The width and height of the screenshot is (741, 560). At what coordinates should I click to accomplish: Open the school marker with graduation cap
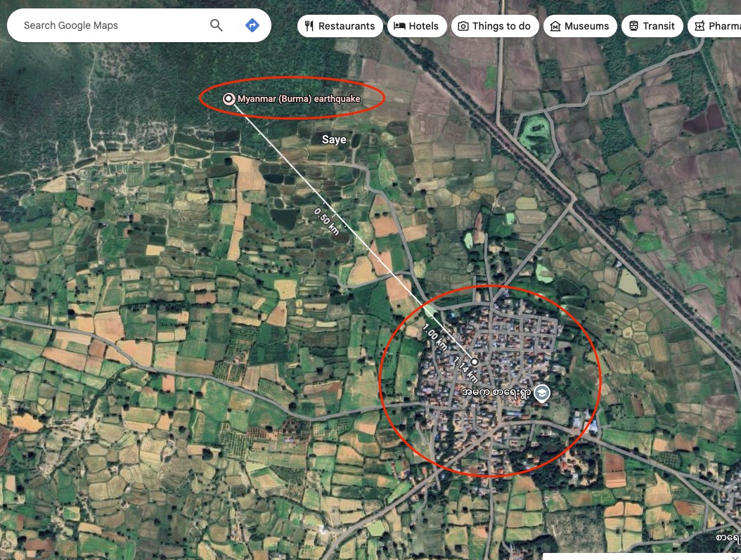pos(541,393)
